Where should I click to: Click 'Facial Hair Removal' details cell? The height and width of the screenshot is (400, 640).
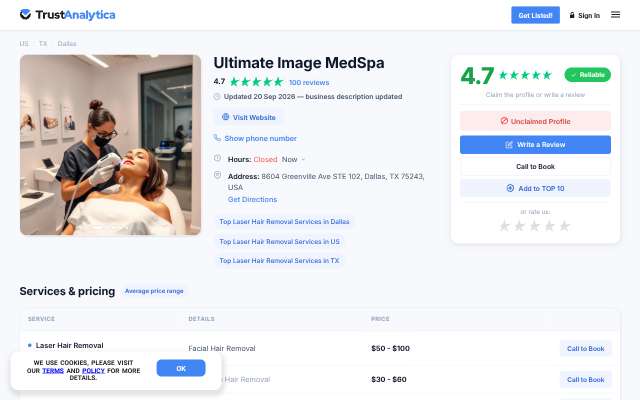222,348
